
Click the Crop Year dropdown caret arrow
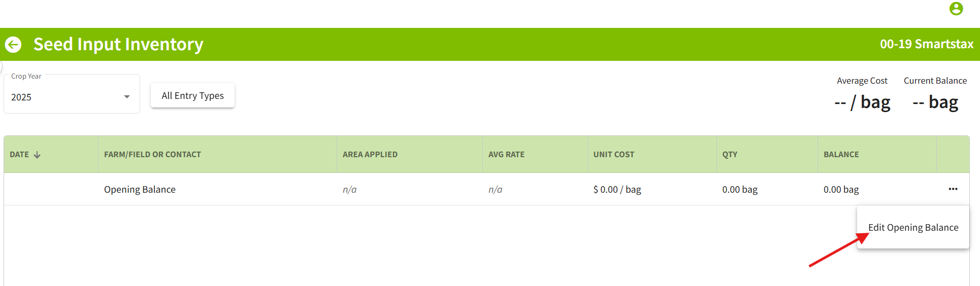127,97
